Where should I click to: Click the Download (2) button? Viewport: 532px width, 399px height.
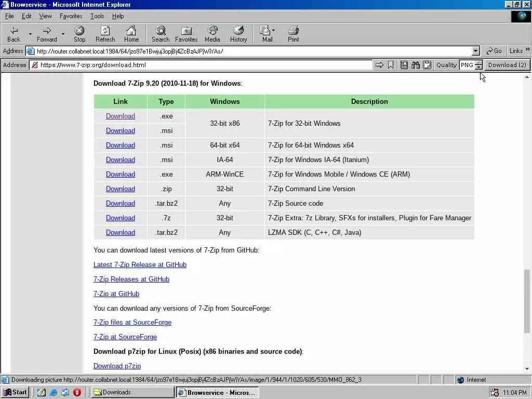(x=507, y=65)
